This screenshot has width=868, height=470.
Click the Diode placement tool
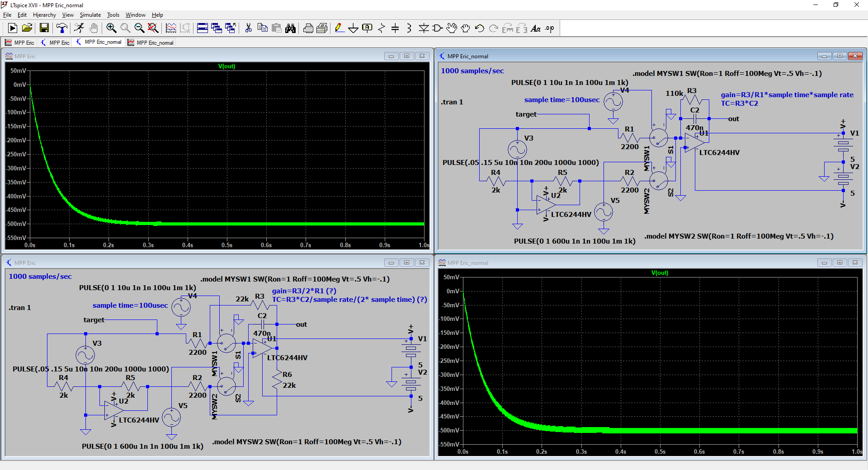[424, 28]
